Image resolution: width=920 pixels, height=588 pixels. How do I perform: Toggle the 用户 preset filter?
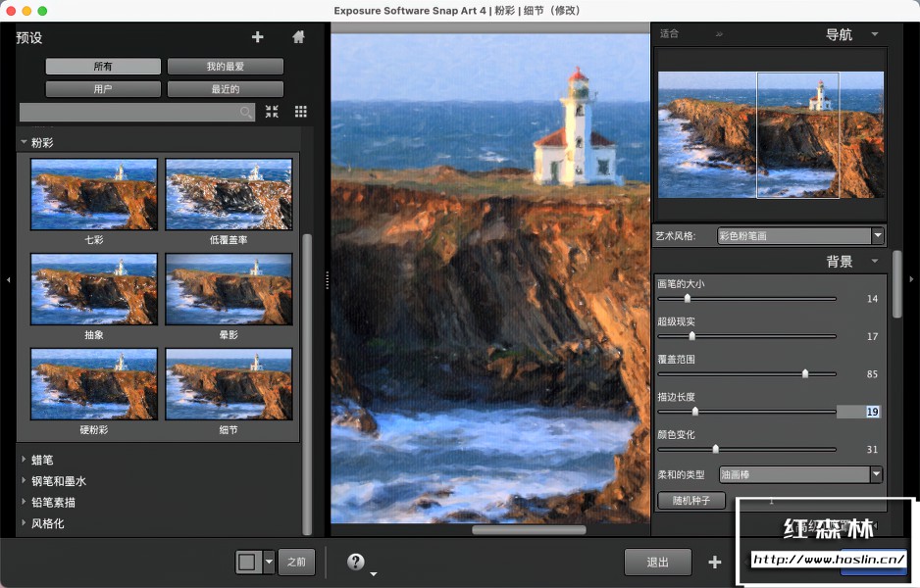pos(103,89)
